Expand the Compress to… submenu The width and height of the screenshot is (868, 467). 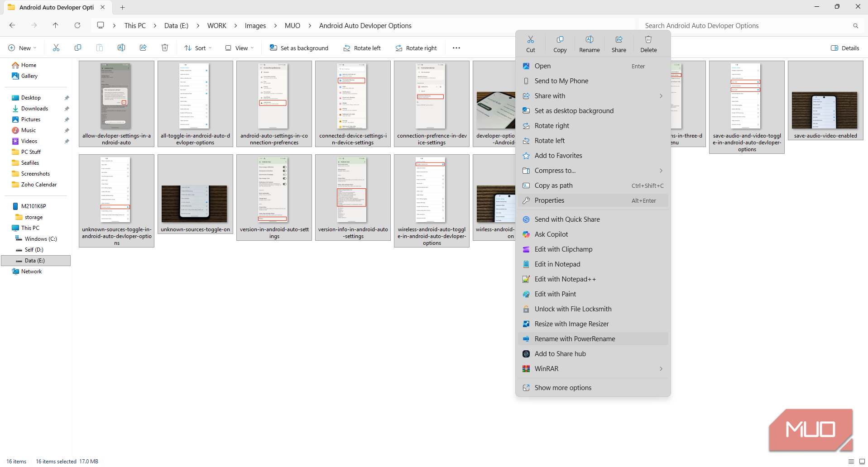[x=593, y=171]
